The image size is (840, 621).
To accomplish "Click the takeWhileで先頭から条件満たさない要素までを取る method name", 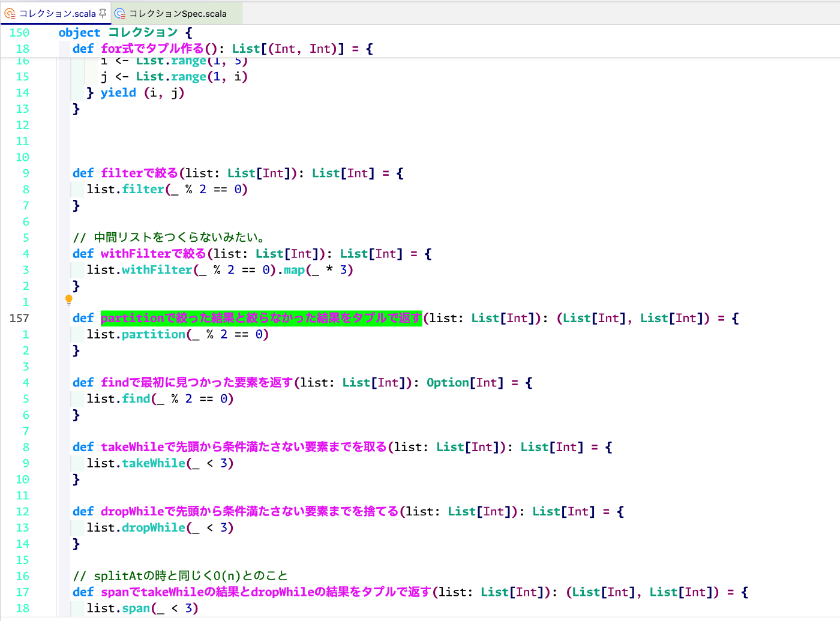I will pos(244,447).
